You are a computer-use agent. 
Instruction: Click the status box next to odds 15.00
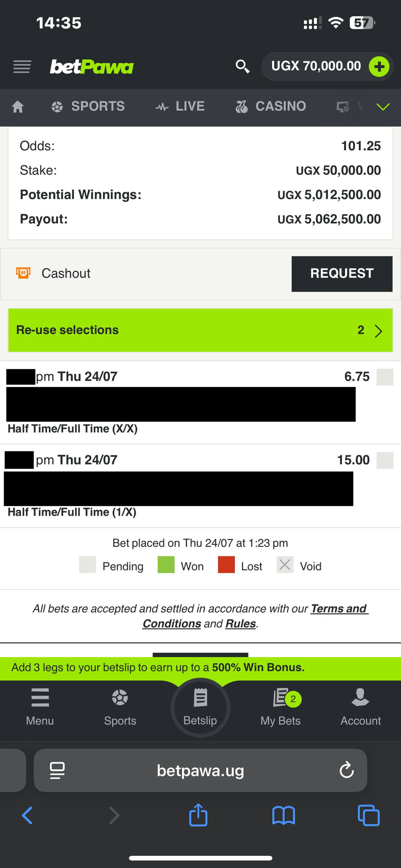[x=385, y=460]
